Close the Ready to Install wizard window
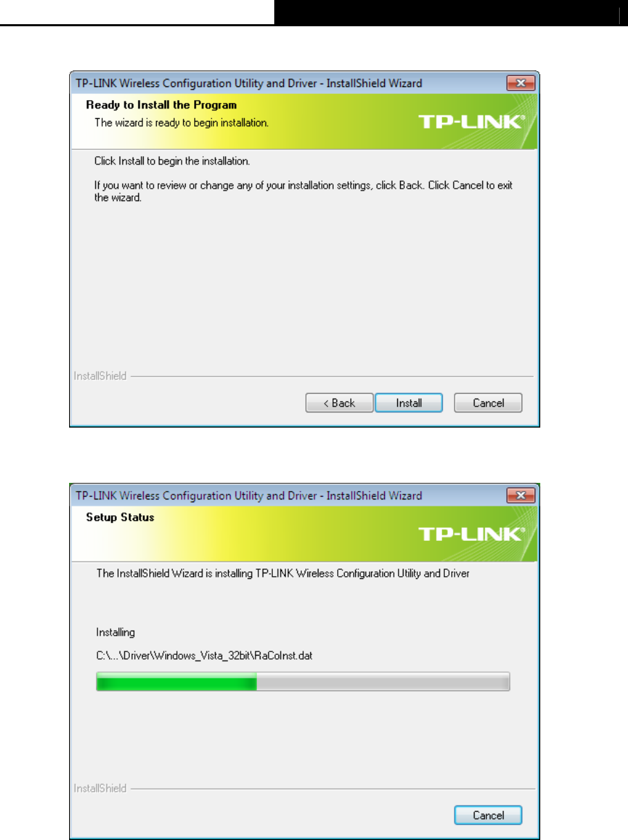628x840 pixels. coord(521,84)
